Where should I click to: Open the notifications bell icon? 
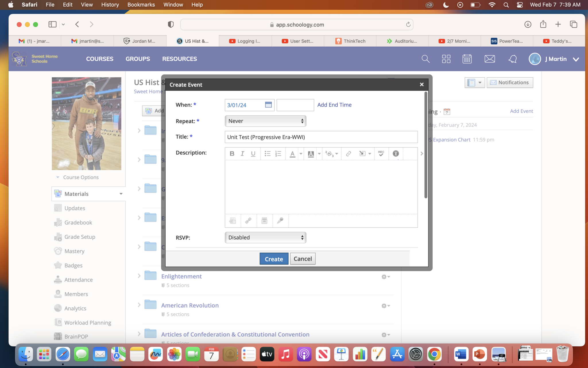coord(512,59)
